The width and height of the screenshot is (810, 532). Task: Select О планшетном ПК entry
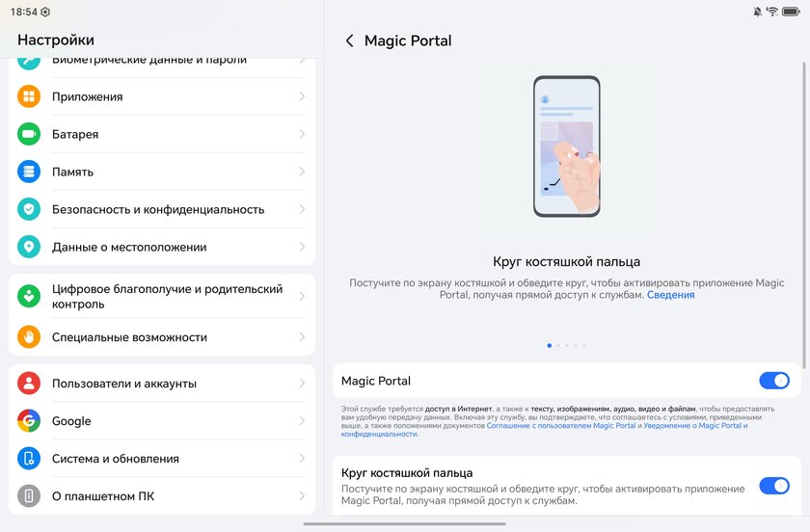[x=162, y=495]
